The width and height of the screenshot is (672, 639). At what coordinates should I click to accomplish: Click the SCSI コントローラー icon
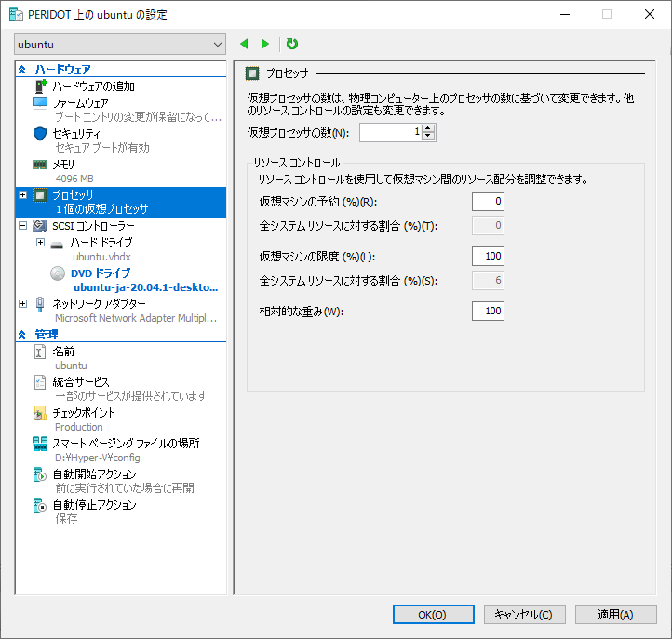40,225
